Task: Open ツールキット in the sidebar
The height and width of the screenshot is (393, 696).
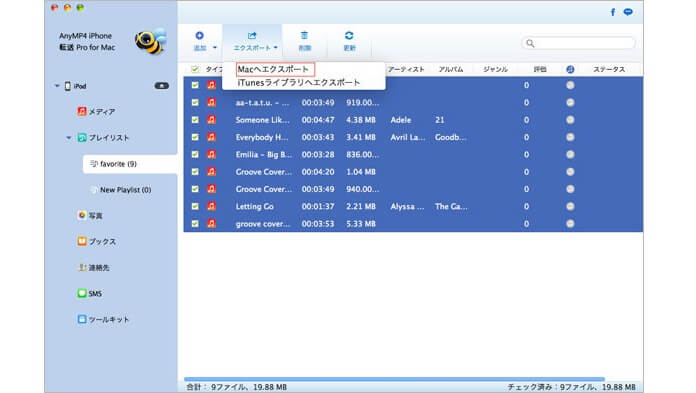Action: click(x=103, y=319)
